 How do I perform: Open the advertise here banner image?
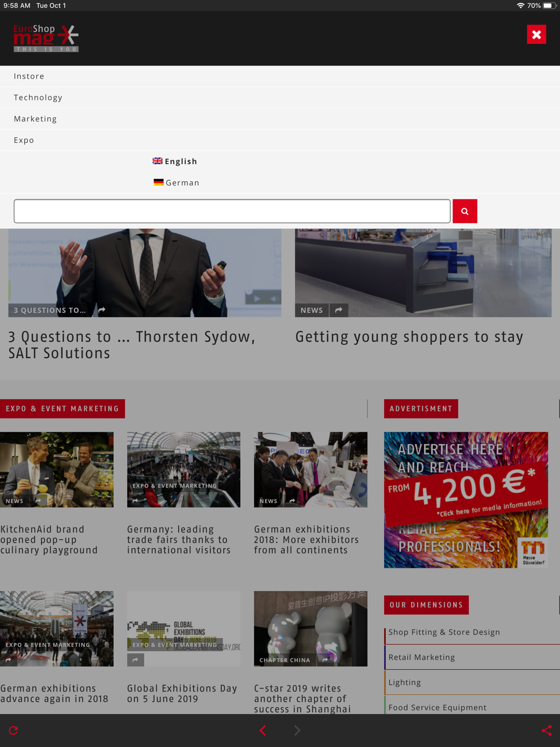click(x=466, y=500)
